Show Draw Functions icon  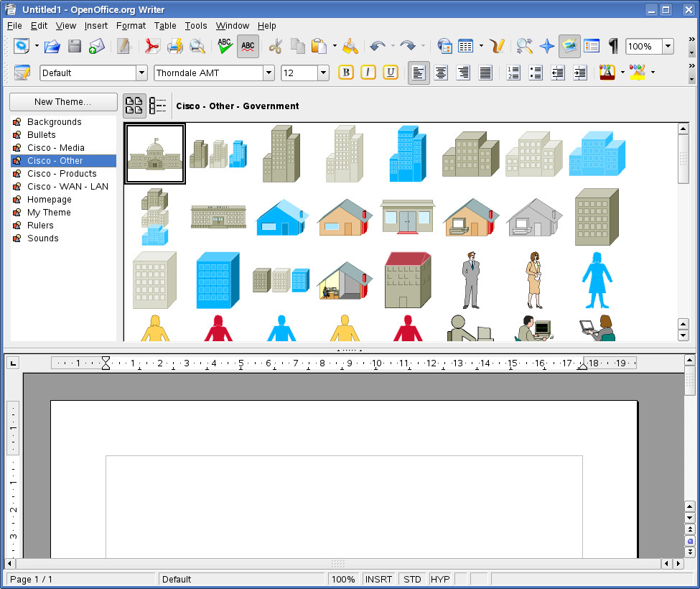(497, 46)
